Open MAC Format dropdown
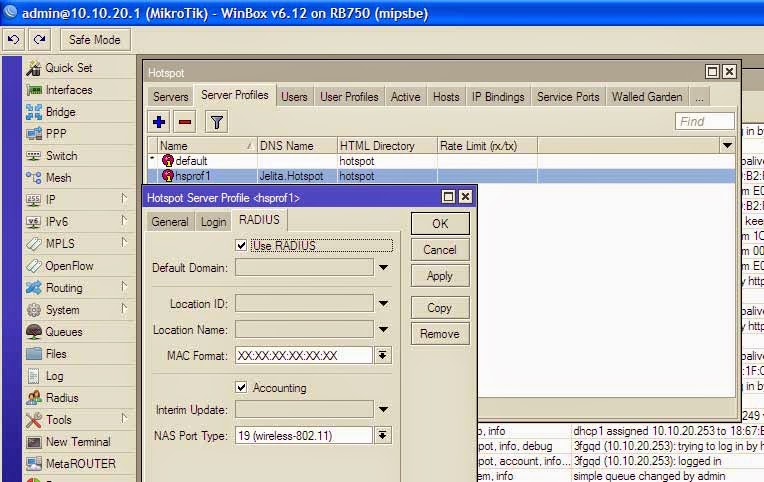This screenshot has width=764, height=482. (382, 355)
